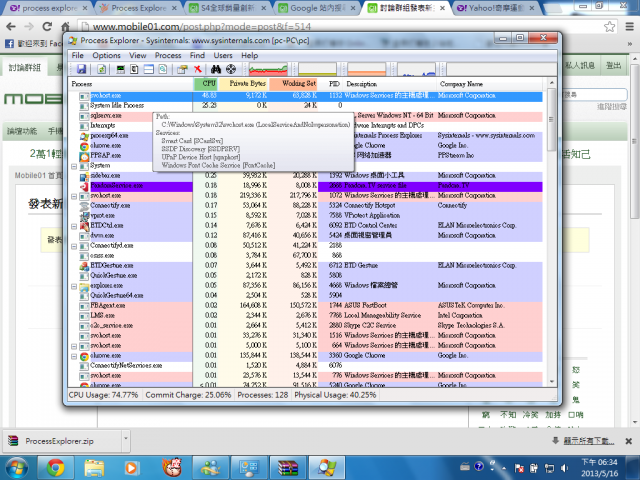This screenshot has width=640, height=480.
Task: Switch to the Google 站內搜 Chrome tab
Action: click(318, 8)
